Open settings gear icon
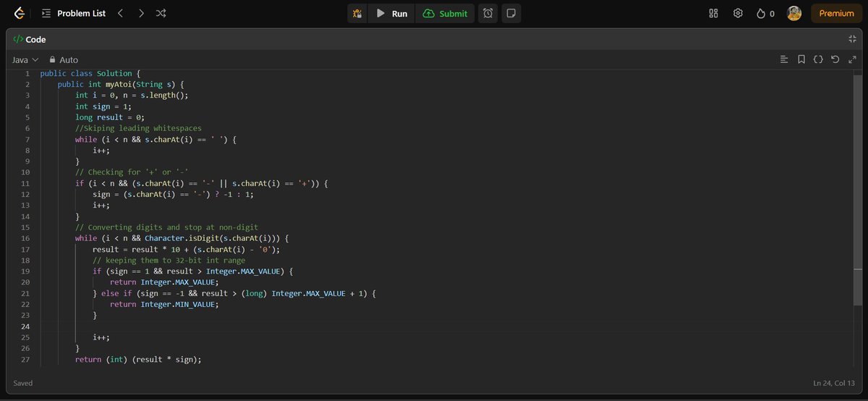Screen dimensions: 868x401 point(738,13)
